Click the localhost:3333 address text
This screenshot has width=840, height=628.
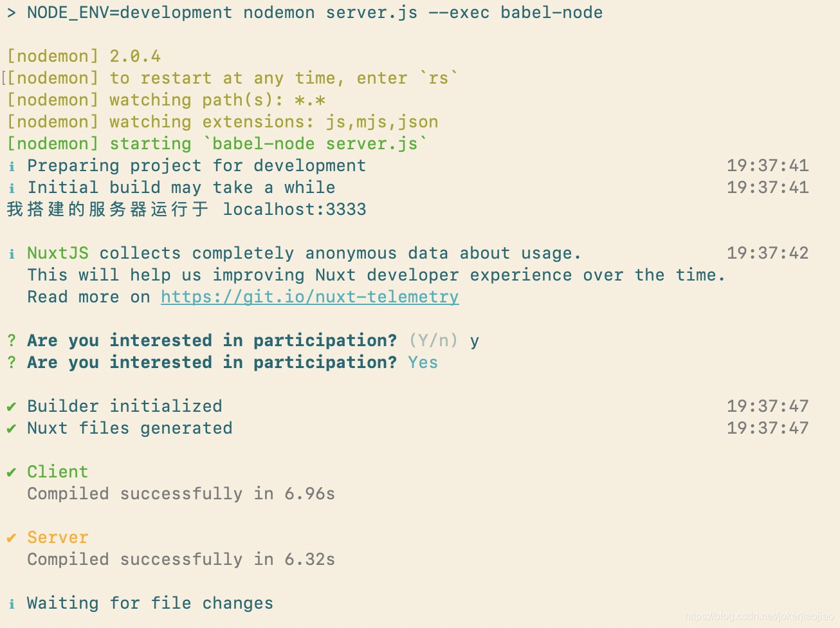tap(295, 209)
